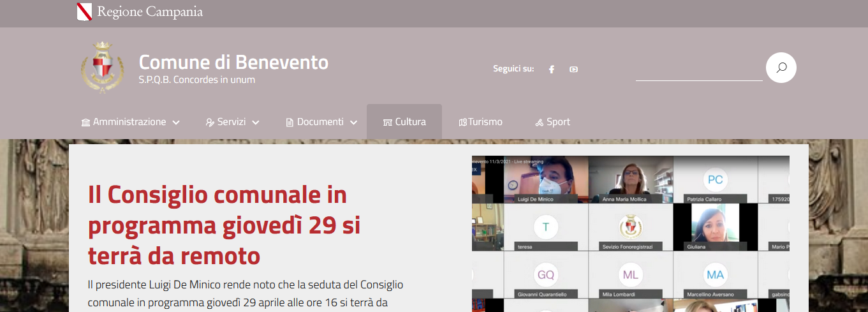Click the Giuliana video tile

click(716, 228)
